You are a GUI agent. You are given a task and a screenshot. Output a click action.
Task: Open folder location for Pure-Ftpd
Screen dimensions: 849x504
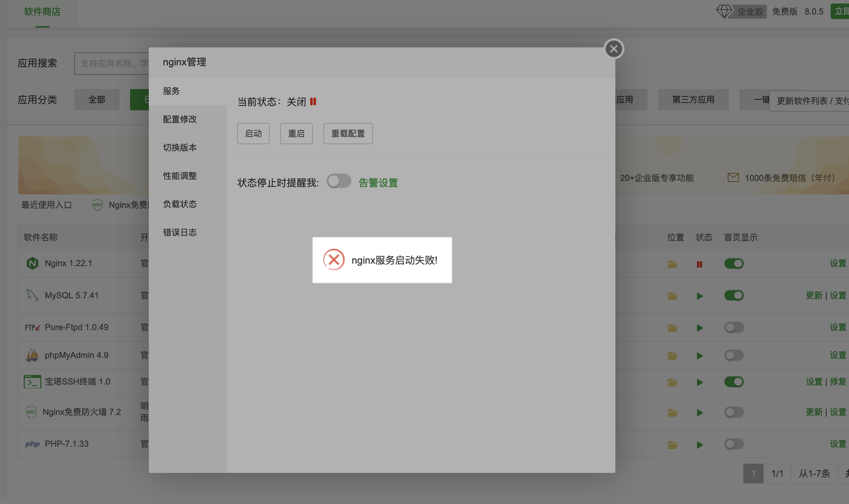(672, 328)
